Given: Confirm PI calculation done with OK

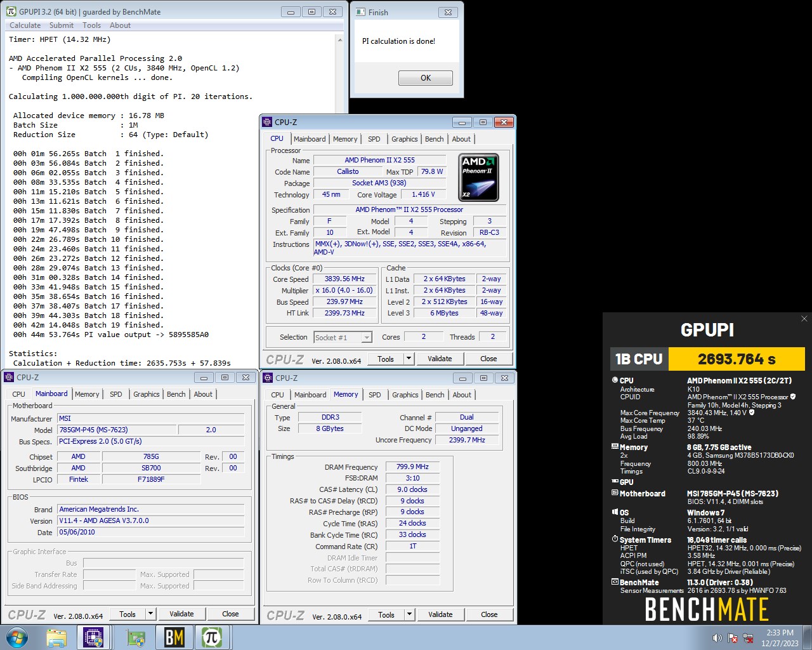Looking at the screenshot, I should [426, 78].
